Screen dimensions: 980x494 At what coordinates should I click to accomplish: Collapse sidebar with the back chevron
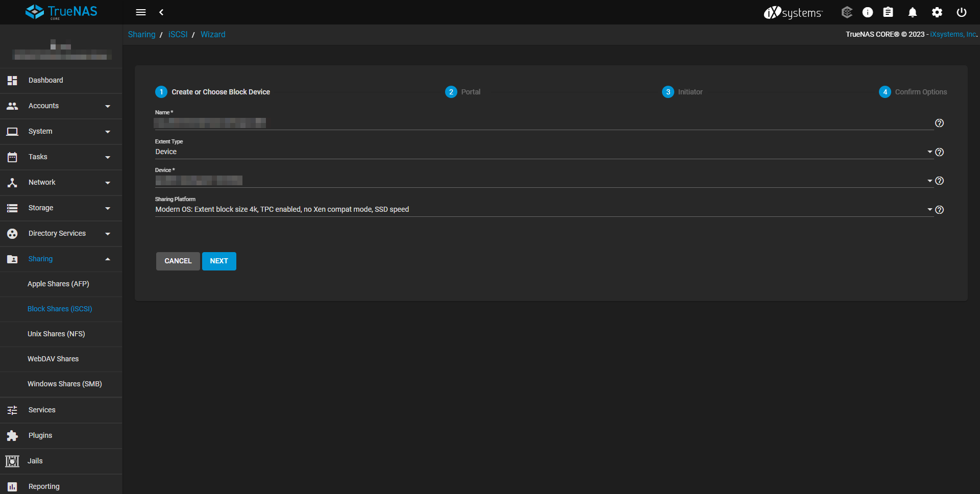161,12
